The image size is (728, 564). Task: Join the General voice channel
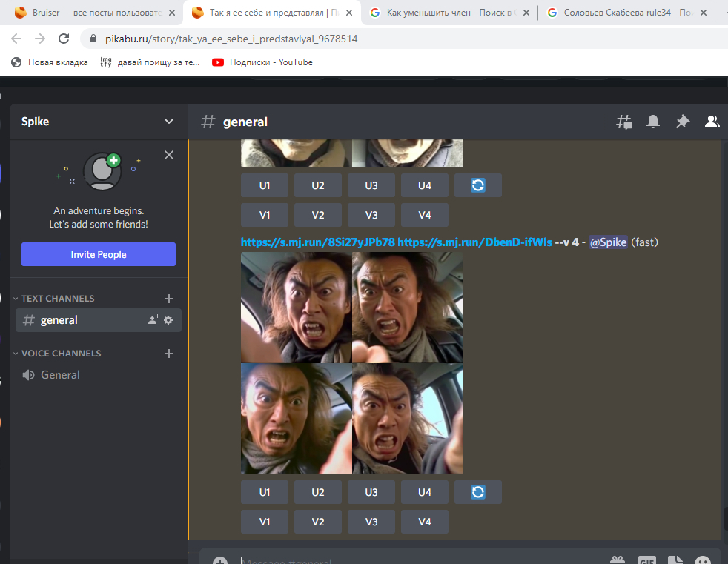click(60, 375)
